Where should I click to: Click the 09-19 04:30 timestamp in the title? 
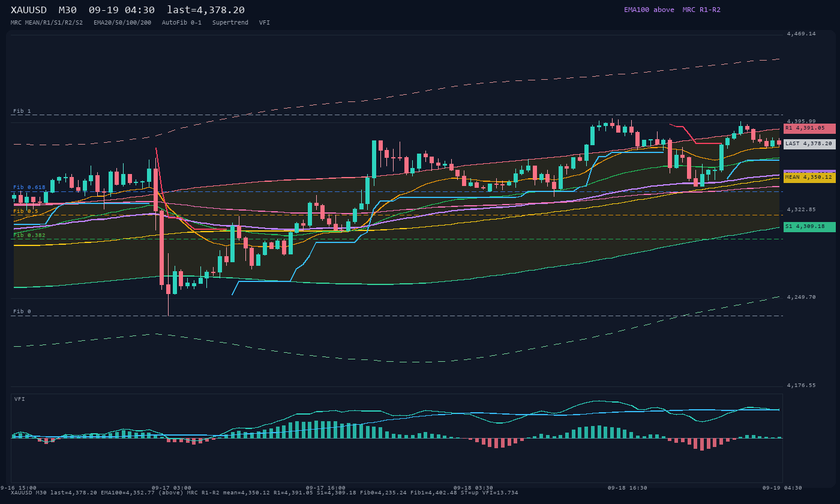tap(122, 10)
